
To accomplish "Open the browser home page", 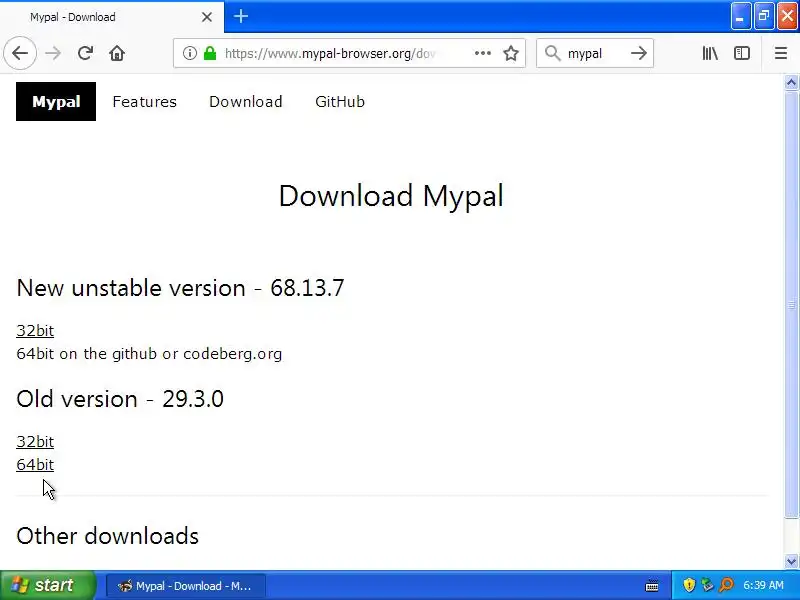I will (117, 53).
